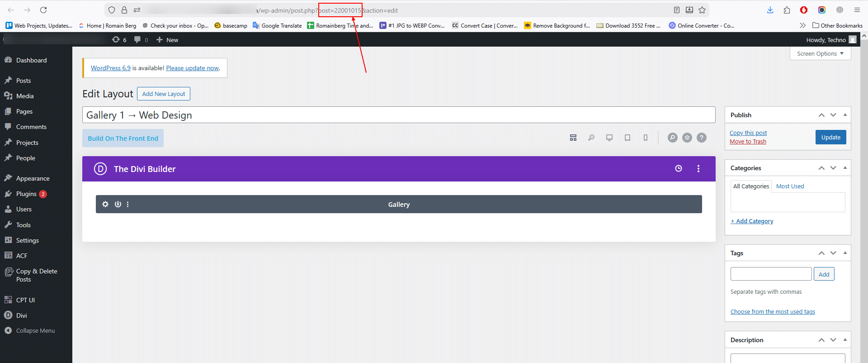Open Appearance in the admin sidebar

[x=33, y=178]
